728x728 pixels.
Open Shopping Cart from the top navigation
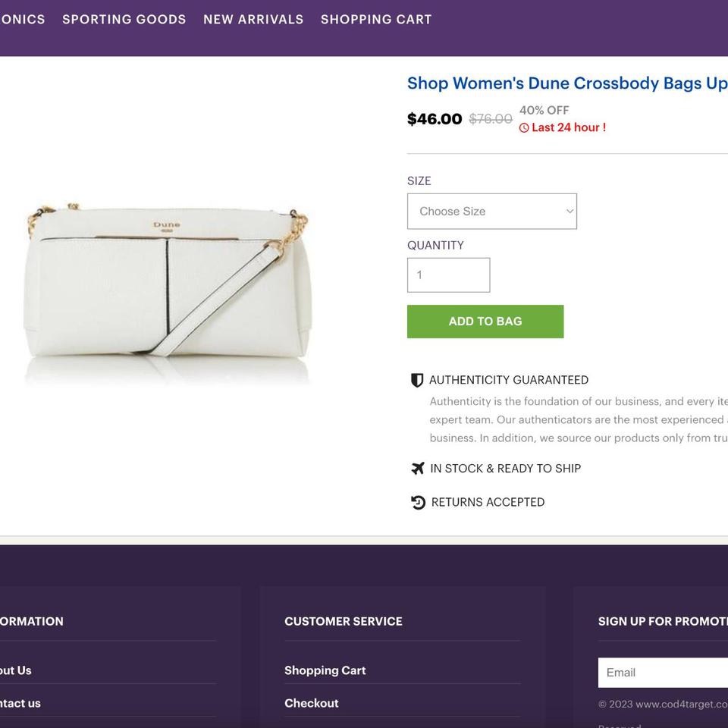click(376, 20)
